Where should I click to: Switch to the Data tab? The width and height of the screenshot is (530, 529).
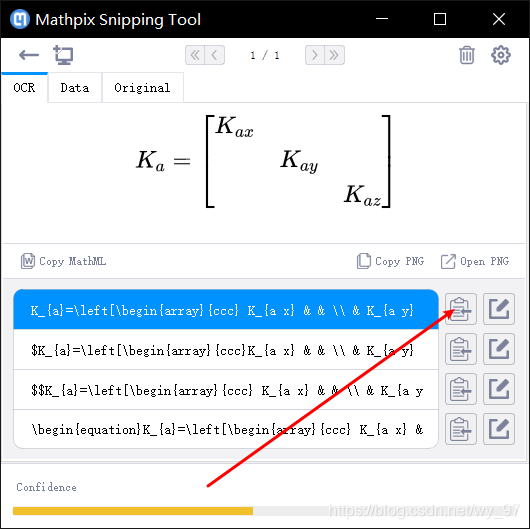[75, 88]
